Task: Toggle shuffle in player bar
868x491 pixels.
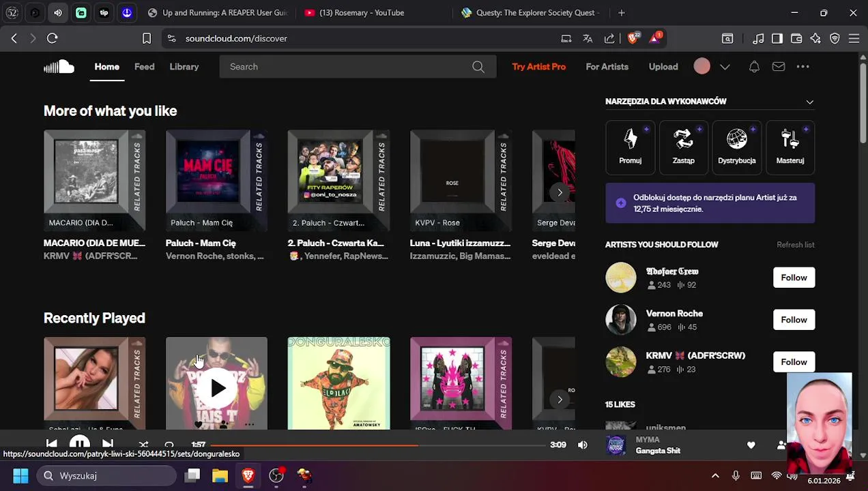Action: (x=143, y=445)
